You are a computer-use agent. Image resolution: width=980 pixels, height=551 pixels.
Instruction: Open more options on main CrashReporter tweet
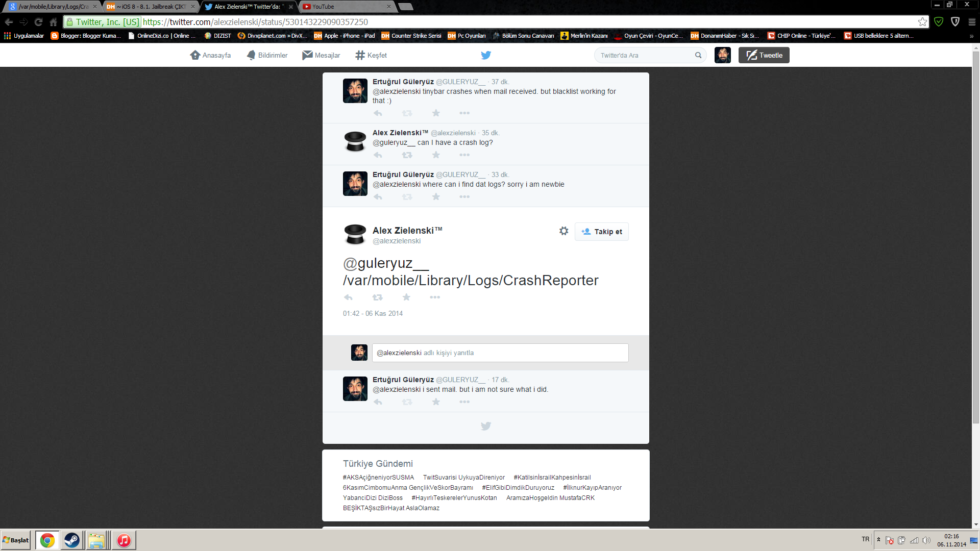[435, 297]
